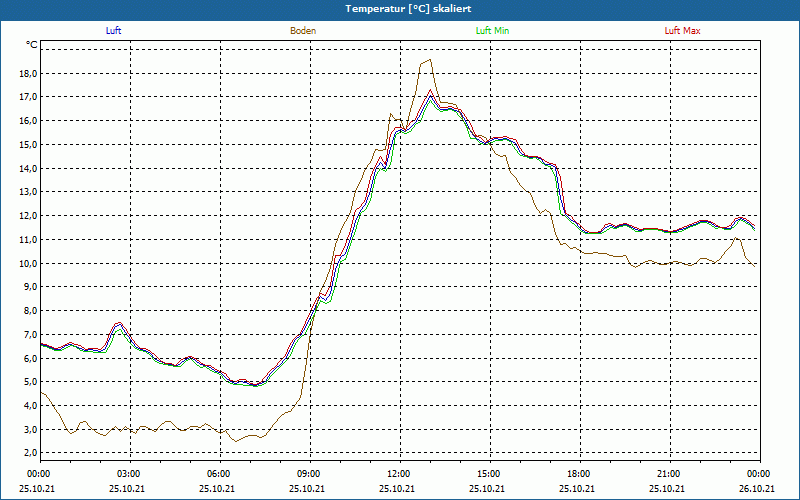Click the '°C' unit label on y-axis
This screenshot has height=500, width=800.
pos(32,45)
